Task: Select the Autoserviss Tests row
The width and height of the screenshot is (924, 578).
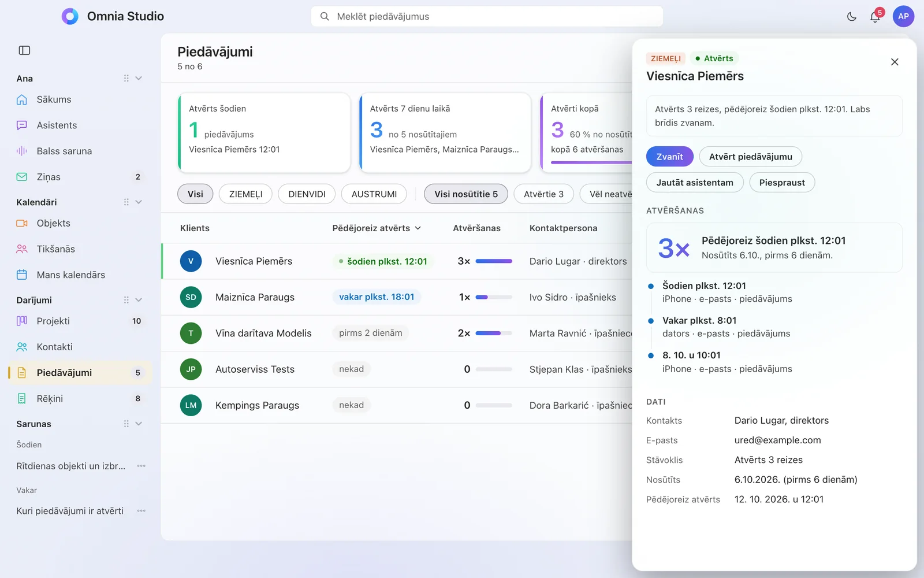Action: [x=397, y=369]
